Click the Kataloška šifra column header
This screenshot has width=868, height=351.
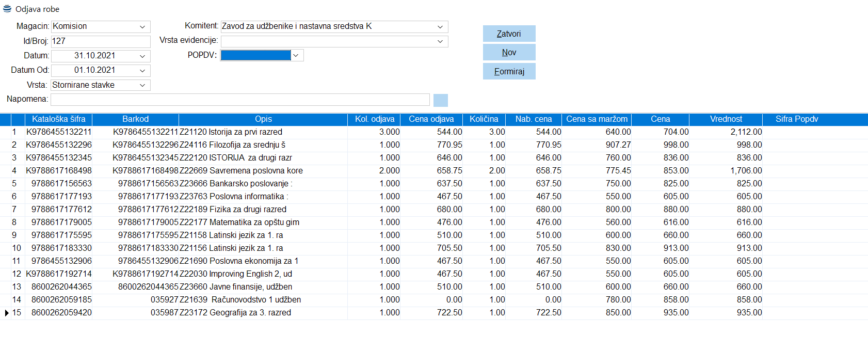[58, 119]
